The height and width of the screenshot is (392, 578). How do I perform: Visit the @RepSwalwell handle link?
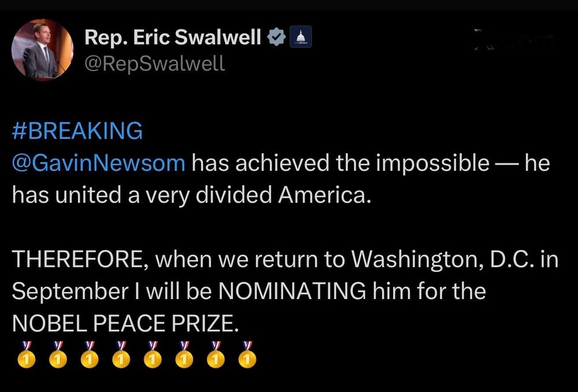click(x=154, y=64)
